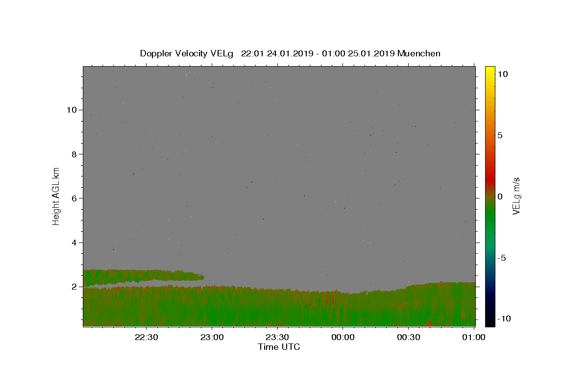The width and height of the screenshot is (588, 392).
Task: Click the 'Time UTC' axis label
Action: coord(279,347)
